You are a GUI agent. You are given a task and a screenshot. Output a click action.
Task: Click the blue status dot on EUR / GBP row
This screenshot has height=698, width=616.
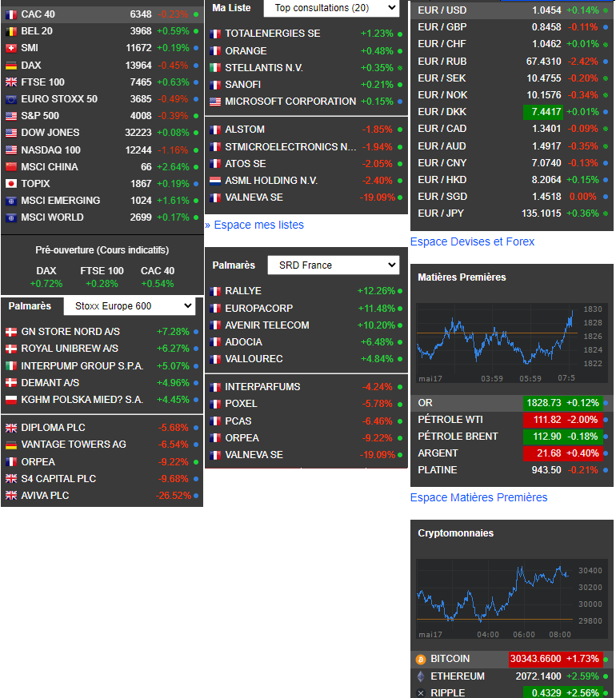tap(606, 27)
